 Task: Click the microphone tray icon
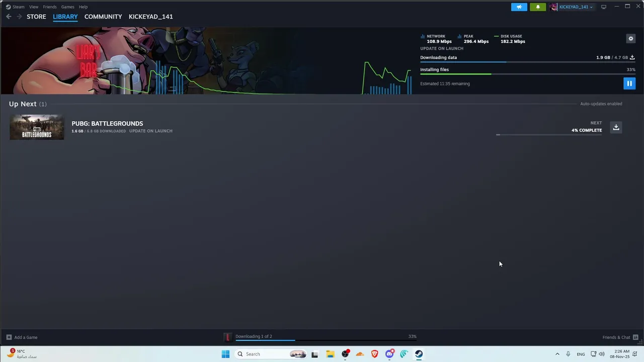(568, 354)
